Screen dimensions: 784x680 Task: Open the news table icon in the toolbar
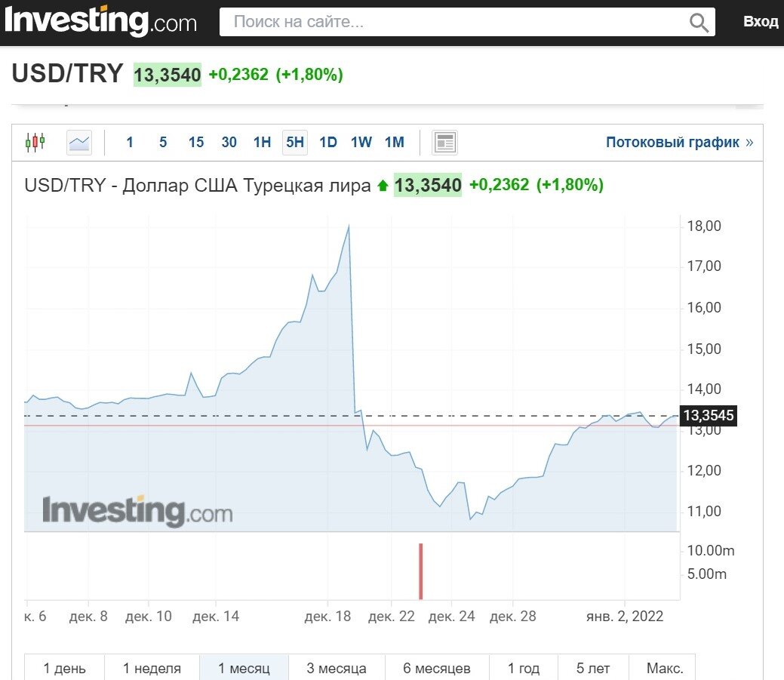point(445,142)
